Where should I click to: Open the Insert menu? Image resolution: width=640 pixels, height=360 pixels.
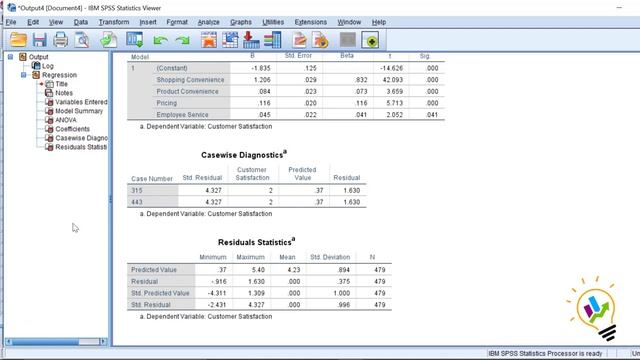click(x=148, y=22)
